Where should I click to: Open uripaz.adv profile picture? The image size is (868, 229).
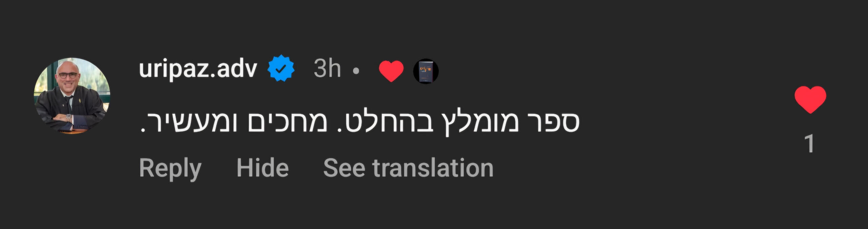click(x=72, y=96)
